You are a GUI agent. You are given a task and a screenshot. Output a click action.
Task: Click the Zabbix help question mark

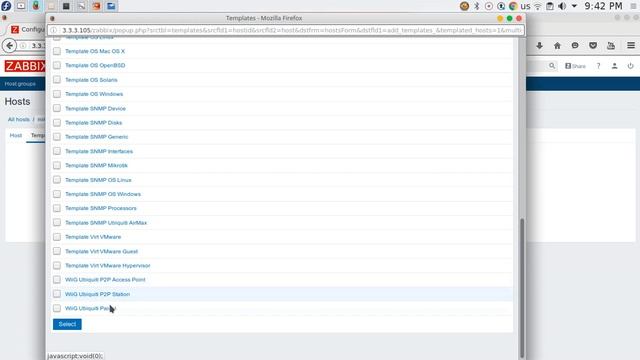[x=598, y=66]
